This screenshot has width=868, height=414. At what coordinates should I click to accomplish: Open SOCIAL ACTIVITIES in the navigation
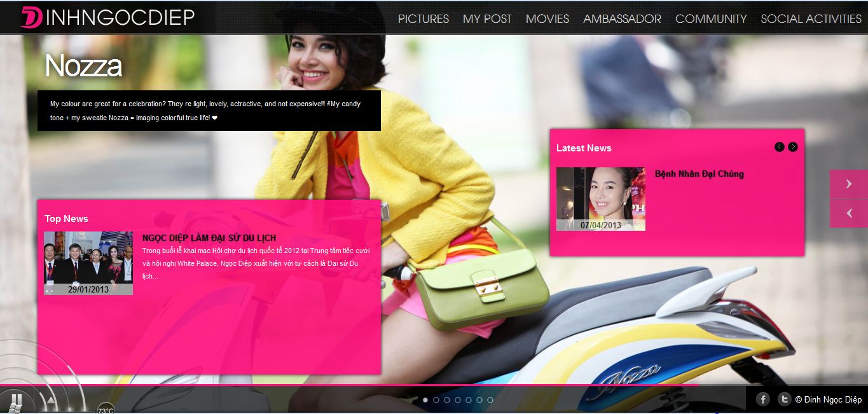pyautogui.click(x=811, y=19)
